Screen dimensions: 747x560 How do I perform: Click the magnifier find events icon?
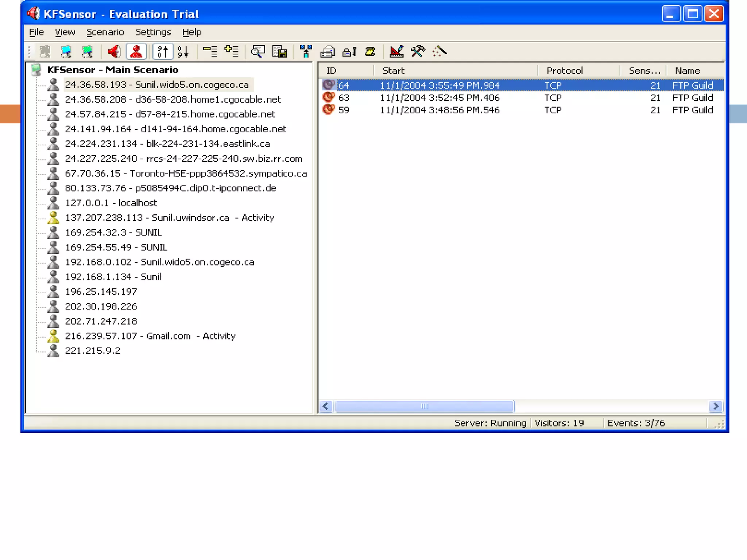coord(258,51)
